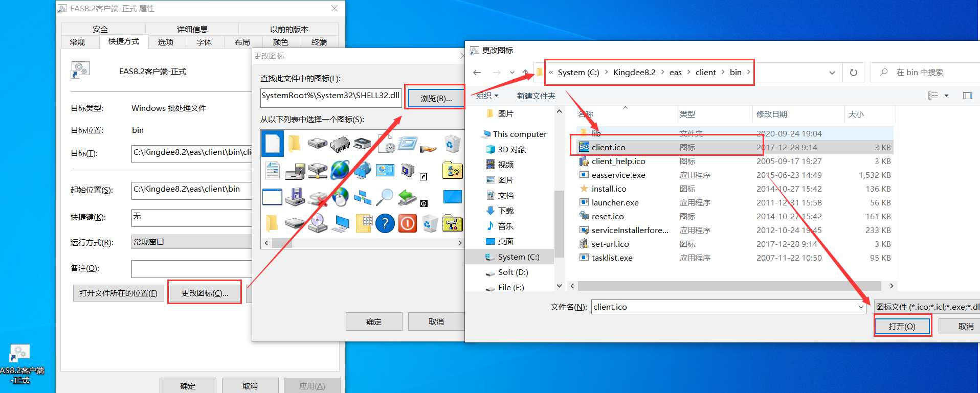
Task: Click the 更改图标(C)... button
Action: pyautogui.click(x=205, y=293)
